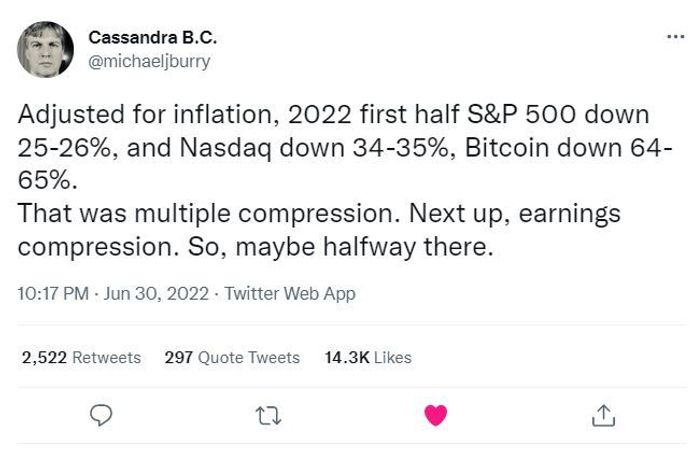
Task: Open the @michaeljburry handle link
Action: 150,60
